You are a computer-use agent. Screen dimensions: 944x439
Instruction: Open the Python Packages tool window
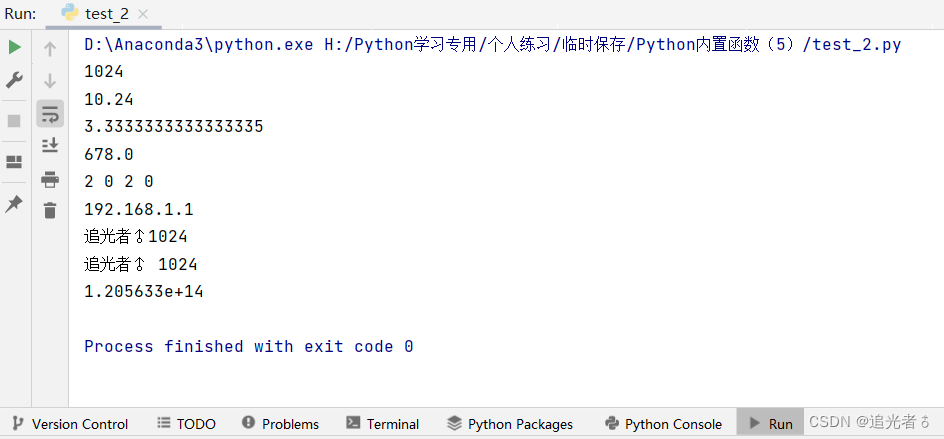pos(511,424)
